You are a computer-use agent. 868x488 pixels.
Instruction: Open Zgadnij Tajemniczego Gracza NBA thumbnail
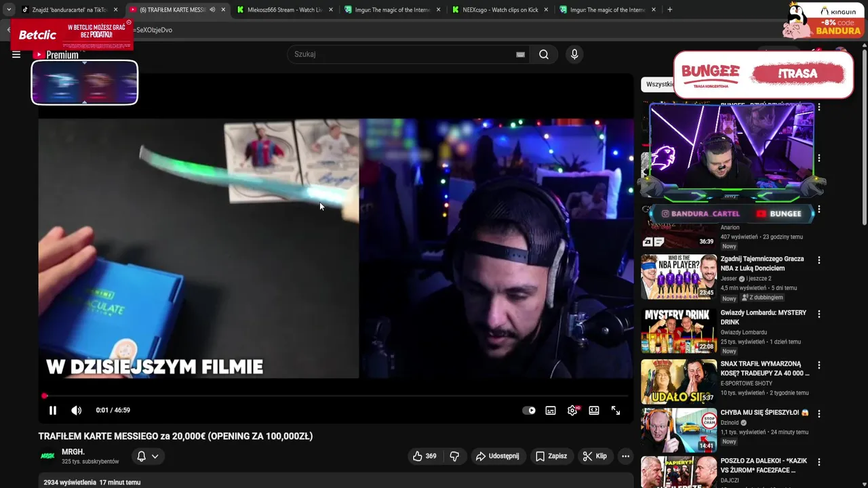tap(679, 277)
